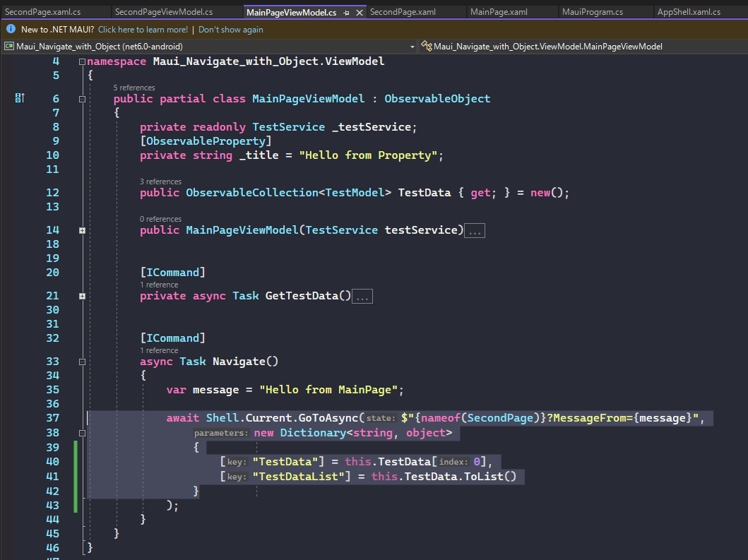The width and height of the screenshot is (748, 560).
Task: Expand the collapsed GetTestData method at line 21
Action: 82,296
